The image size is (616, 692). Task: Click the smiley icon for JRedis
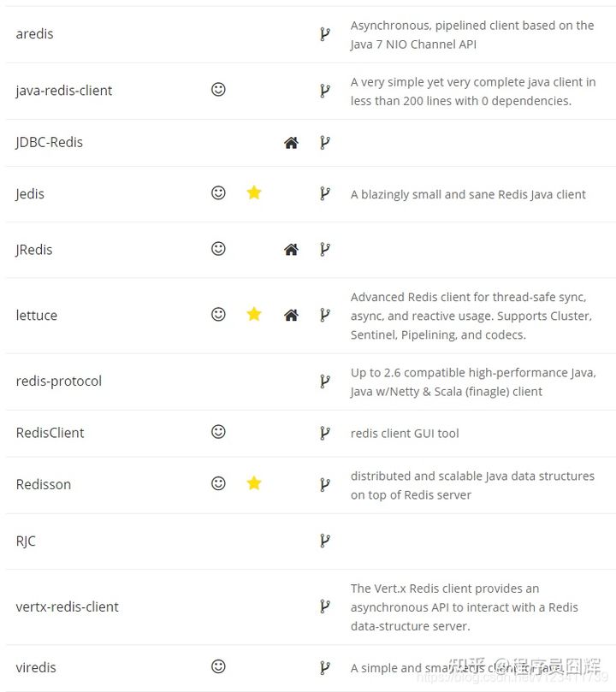(218, 249)
